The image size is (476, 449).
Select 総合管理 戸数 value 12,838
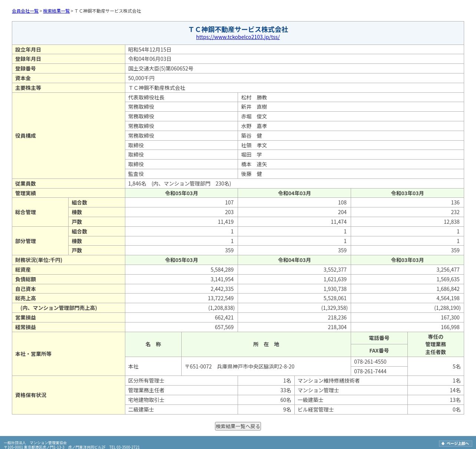click(x=452, y=222)
